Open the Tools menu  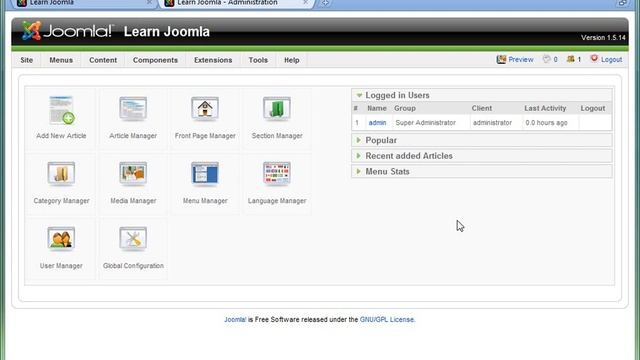pos(258,60)
